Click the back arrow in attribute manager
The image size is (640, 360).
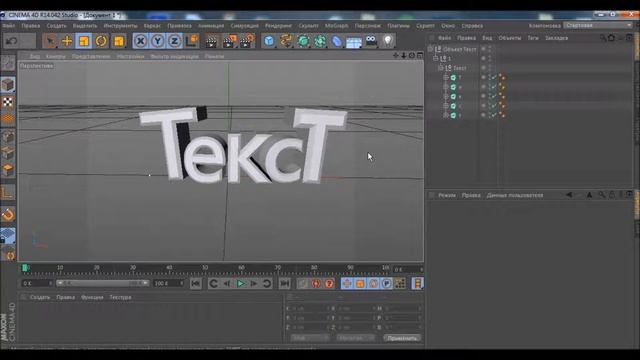pyautogui.click(x=569, y=195)
